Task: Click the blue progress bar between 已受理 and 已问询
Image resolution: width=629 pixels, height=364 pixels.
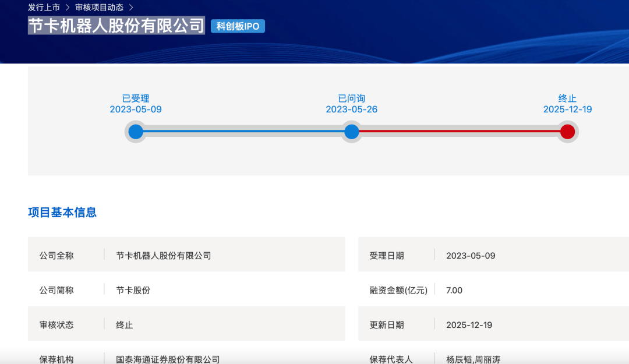Action: (x=243, y=132)
